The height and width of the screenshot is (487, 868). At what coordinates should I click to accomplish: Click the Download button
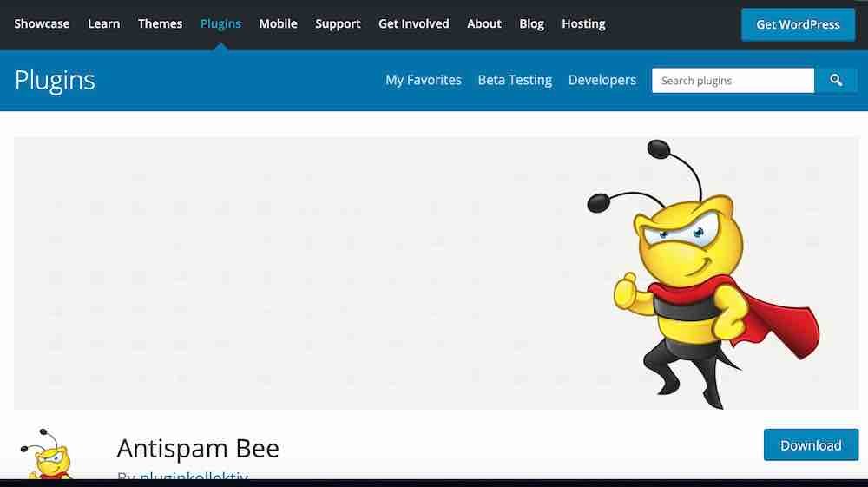pyautogui.click(x=811, y=445)
